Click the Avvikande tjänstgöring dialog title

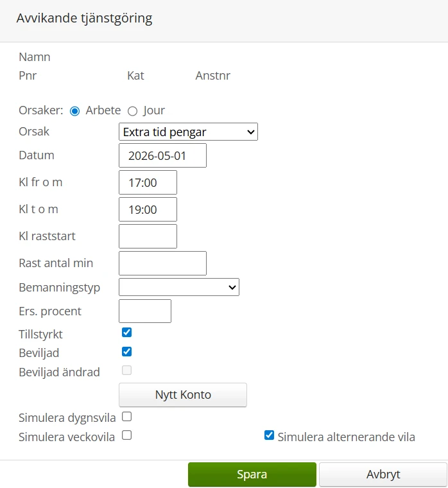(x=84, y=18)
